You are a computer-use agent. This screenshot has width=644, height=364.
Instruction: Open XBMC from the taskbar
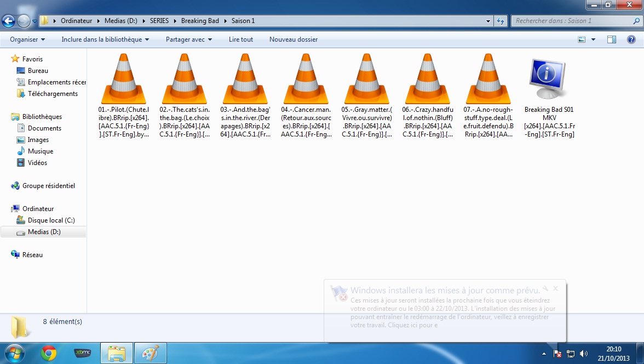83,353
